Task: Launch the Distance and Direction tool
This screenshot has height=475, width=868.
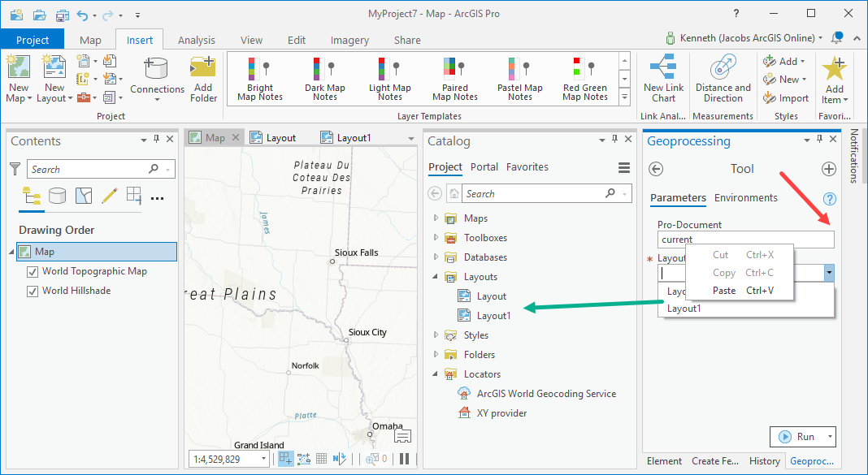Action: (723, 77)
